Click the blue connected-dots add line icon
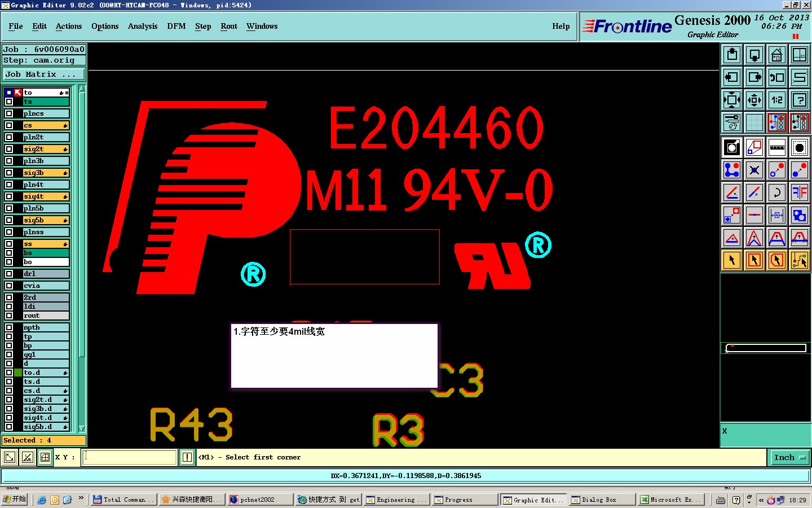812x508 pixels. (x=732, y=170)
